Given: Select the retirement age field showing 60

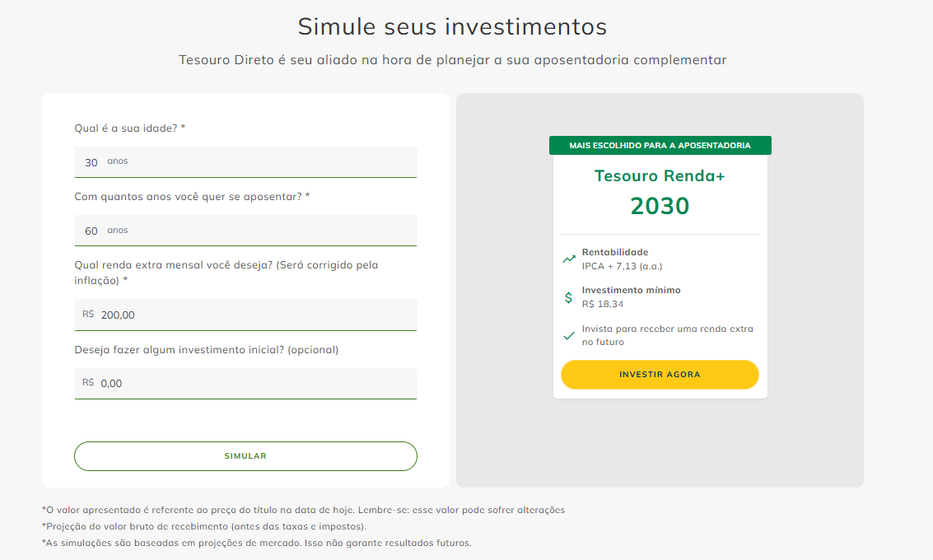Looking at the screenshot, I should [x=245, y=231].
